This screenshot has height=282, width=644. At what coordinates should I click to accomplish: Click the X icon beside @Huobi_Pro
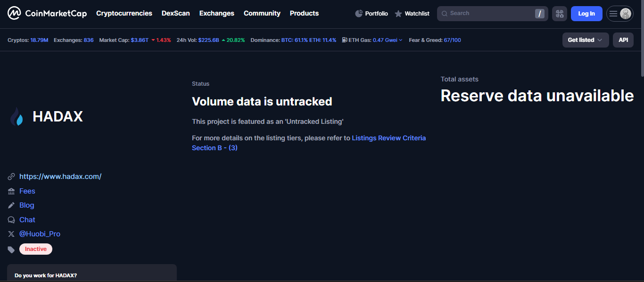coord(11,234)
